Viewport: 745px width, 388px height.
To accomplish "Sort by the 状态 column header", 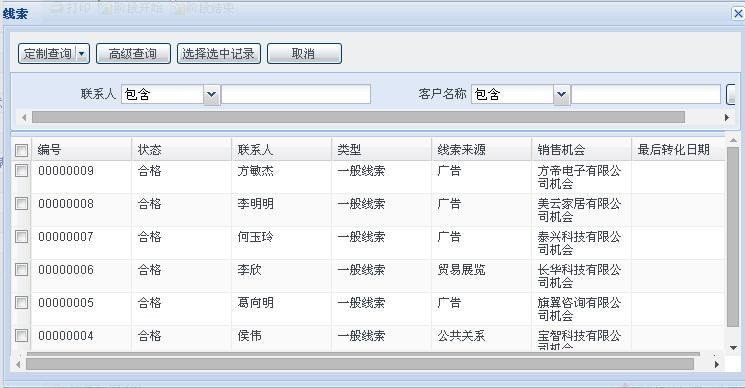I will point(181,150).
